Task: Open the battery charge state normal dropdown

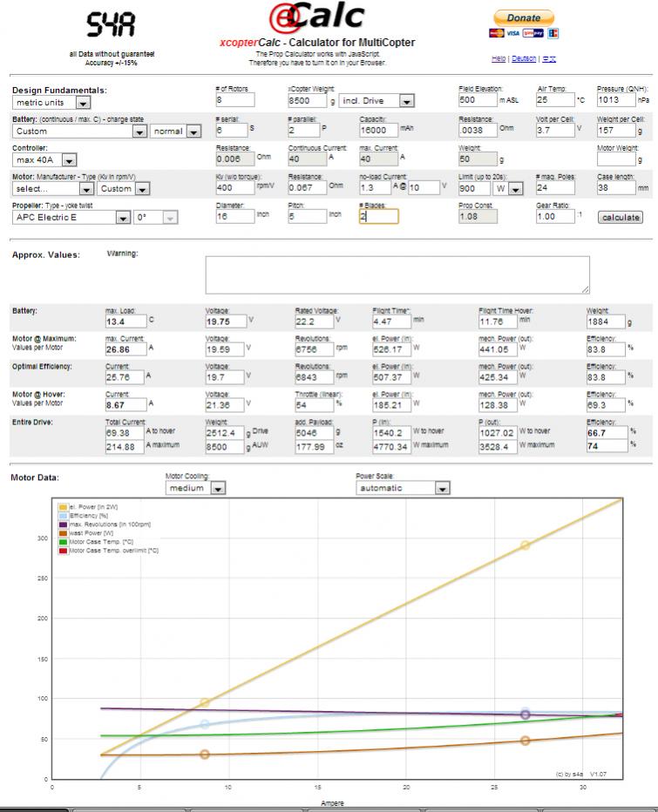Action: tap(174, 131)
